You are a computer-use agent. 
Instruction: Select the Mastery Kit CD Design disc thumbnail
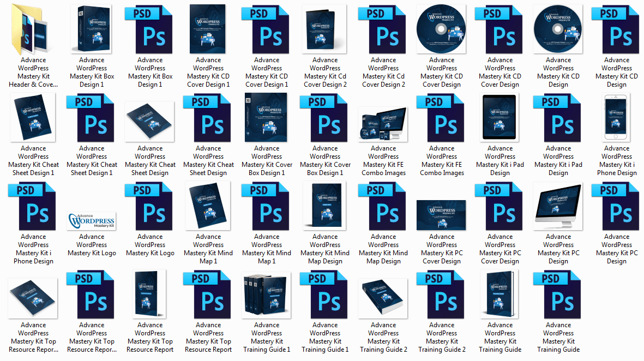(558, 29)
